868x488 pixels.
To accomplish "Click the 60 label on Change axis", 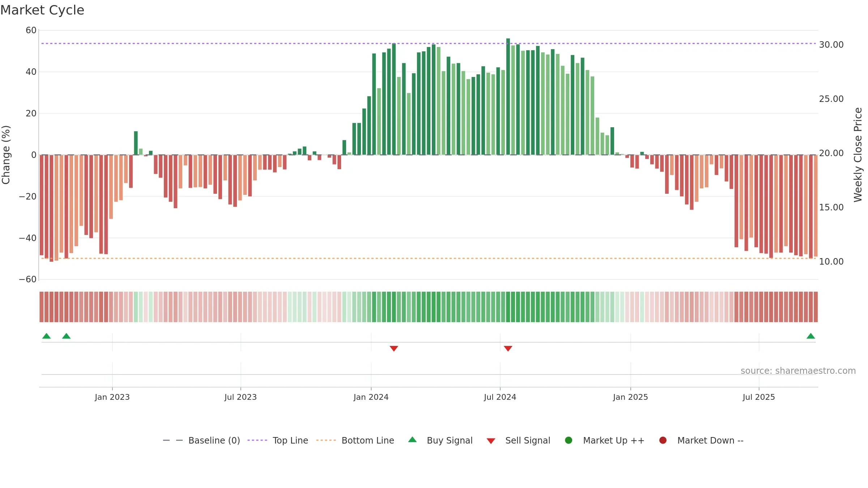I will (31, 30).
